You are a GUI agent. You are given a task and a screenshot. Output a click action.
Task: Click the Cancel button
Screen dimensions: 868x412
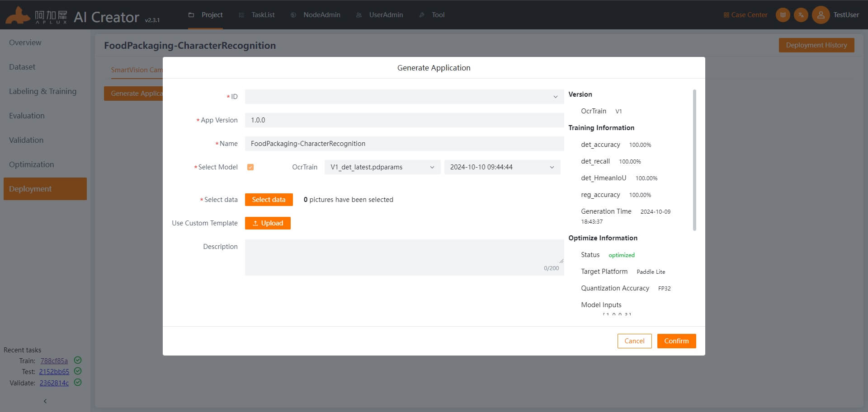click(x=634, y=341)
